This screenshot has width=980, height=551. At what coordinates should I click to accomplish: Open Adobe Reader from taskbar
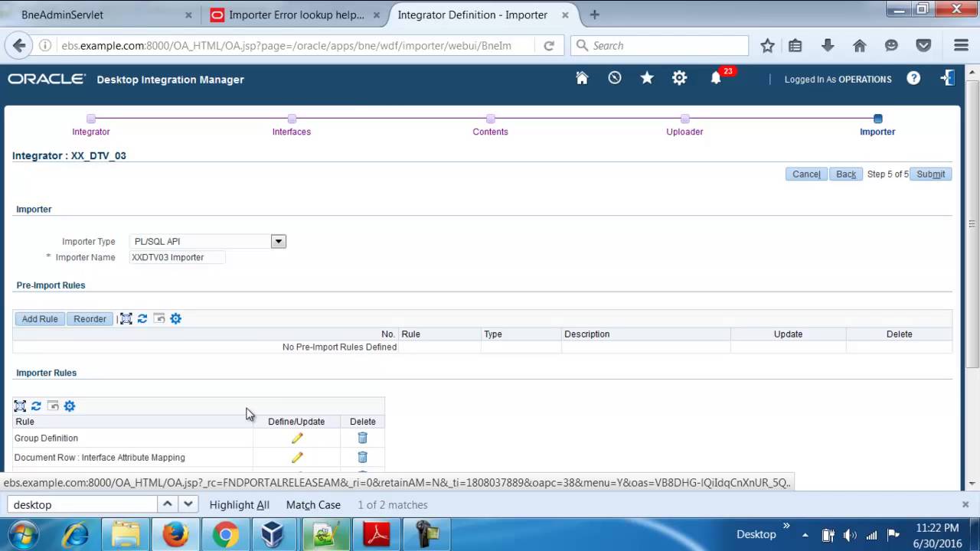(376, 534)
